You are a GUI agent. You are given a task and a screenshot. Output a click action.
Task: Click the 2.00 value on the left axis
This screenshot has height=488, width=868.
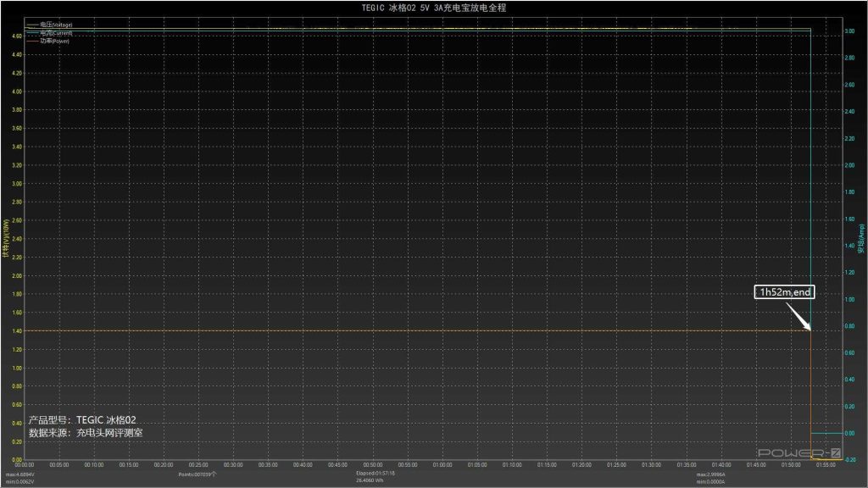pos(17,275)
